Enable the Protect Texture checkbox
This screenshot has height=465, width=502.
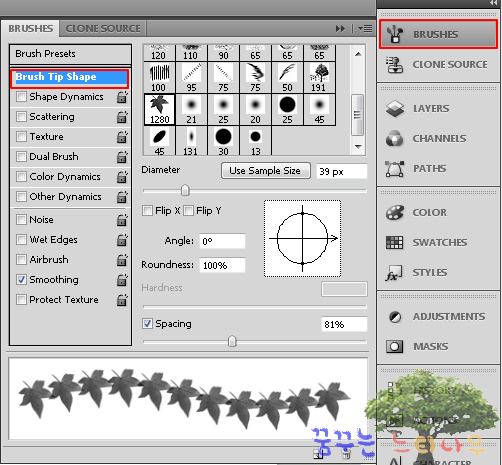[x=21, y=300]
